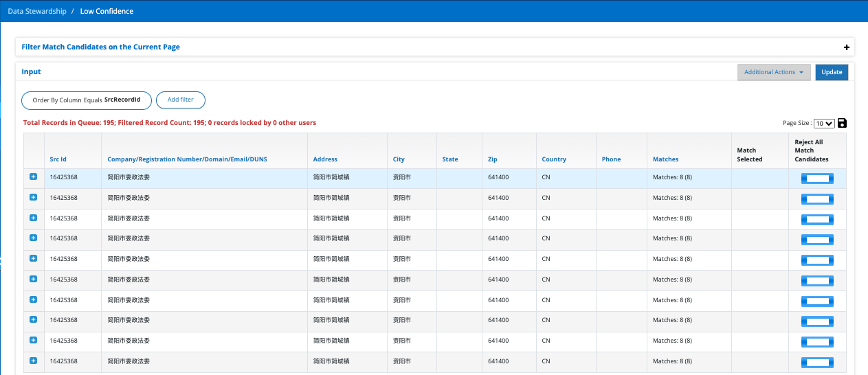Expand the third record row's plus icon
868x375 pixels.
(x=34, y=218)
